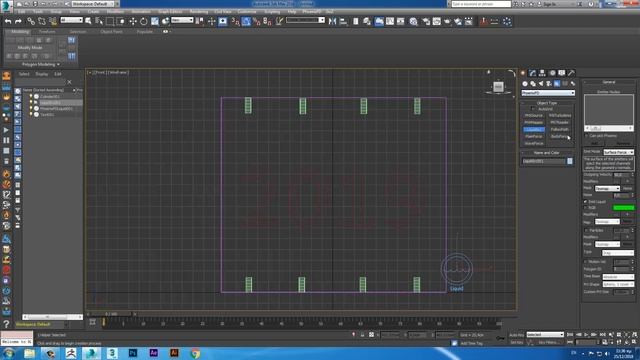Screen dimensions: 640x360
Task: Open the Graph Editors menu
Action: pos(170,12)
